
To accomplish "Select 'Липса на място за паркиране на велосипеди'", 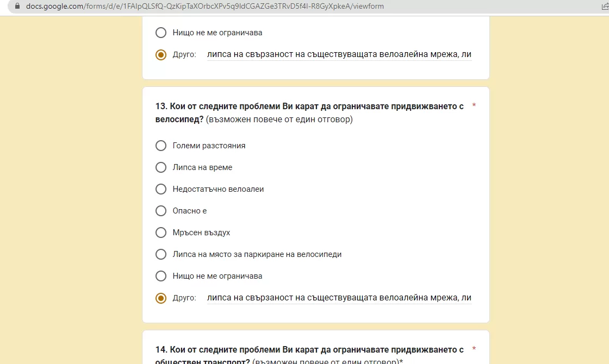I will pyautogui.click(x=161, y=254).
